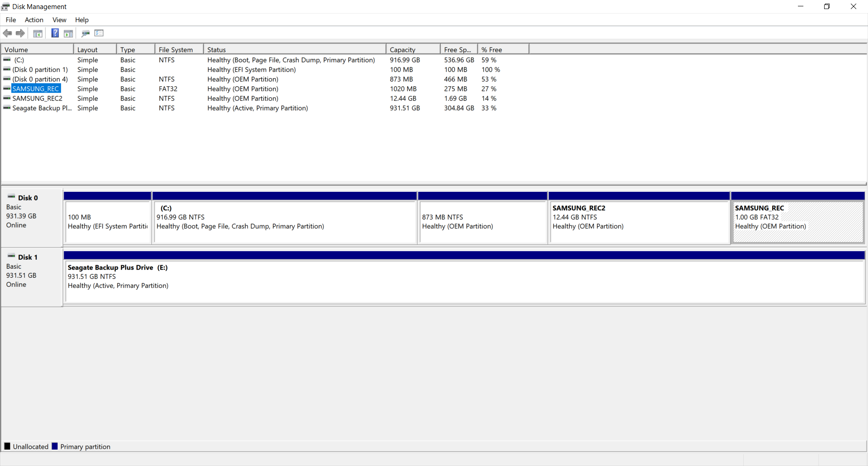Select the (C:) 916.99 GB NTFS partition block
Viewport: 868px width, 466px height.
click(x=285, y=222)
